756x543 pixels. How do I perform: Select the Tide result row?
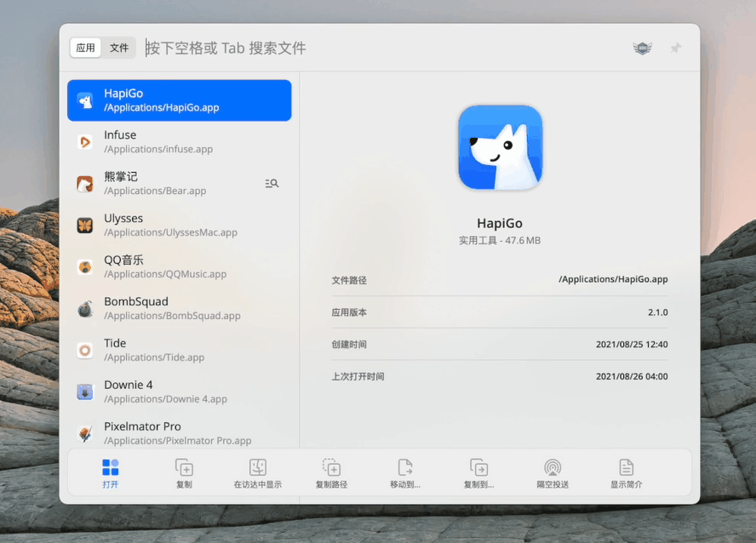[180, 351]
